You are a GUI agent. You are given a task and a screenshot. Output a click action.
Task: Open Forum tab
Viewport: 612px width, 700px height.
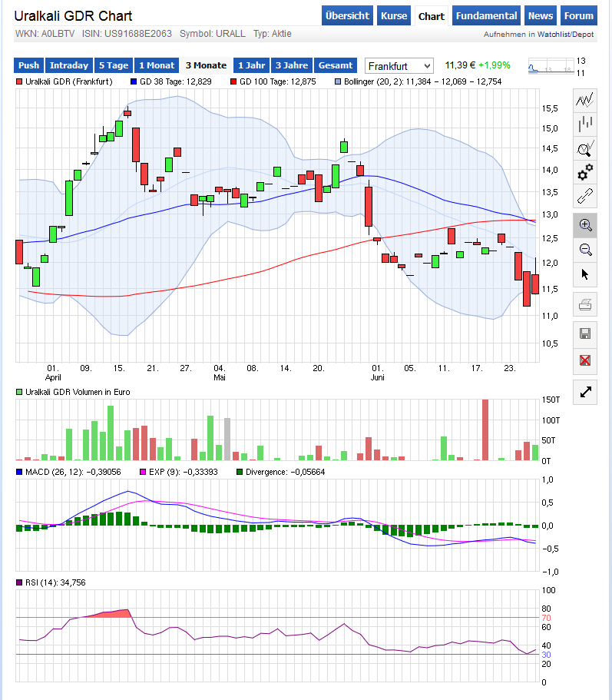pos(578,15)
